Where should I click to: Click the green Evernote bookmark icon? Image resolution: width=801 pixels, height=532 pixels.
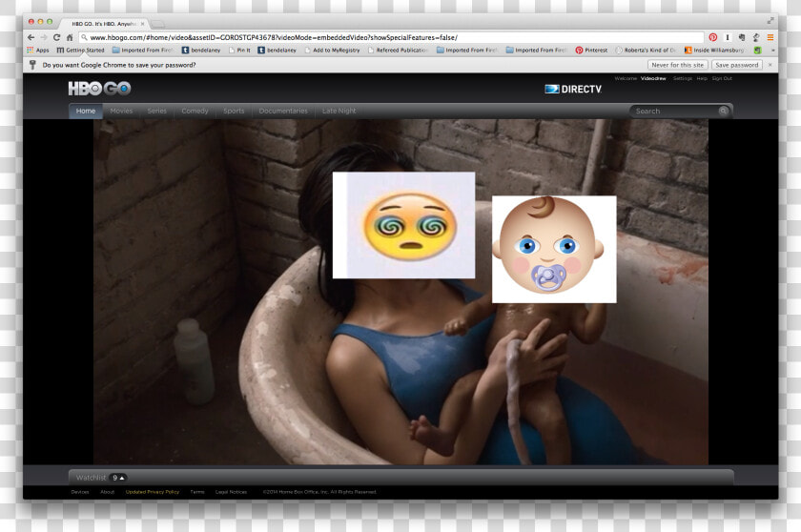(758, 50)
